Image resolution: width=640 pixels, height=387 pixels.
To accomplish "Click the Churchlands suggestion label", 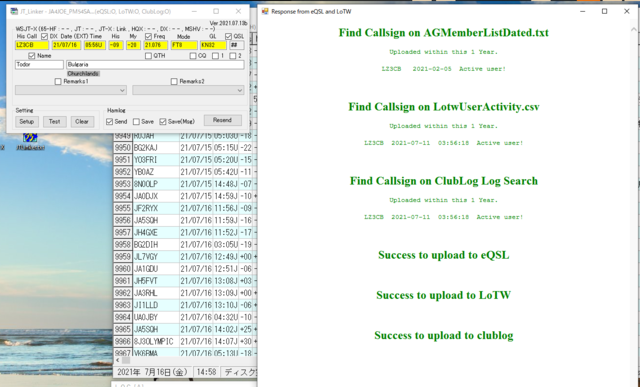I will 83,73.
